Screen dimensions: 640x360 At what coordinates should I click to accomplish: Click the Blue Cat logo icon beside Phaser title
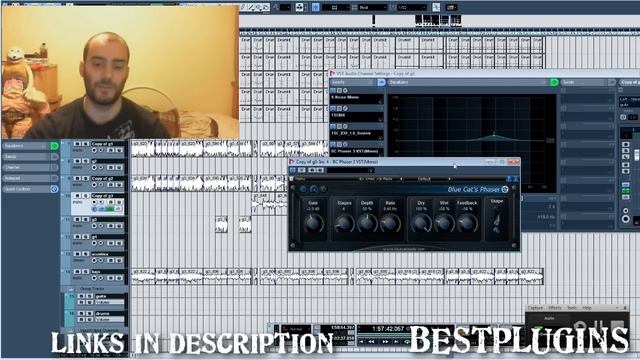tap(505, 189)
